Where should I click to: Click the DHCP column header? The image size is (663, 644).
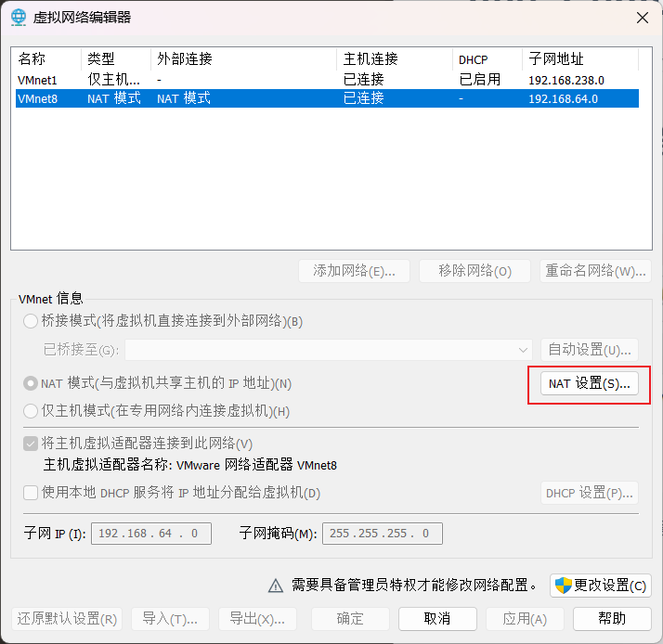coord(487,58)
